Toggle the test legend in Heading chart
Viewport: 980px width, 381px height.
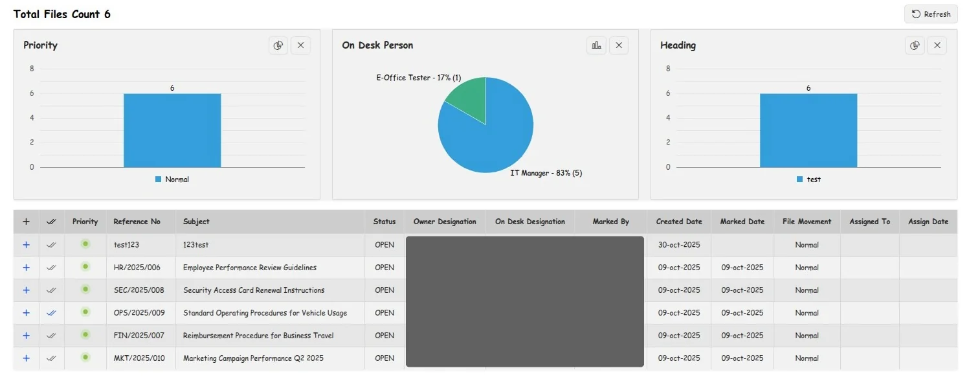[x=808, y=179]
